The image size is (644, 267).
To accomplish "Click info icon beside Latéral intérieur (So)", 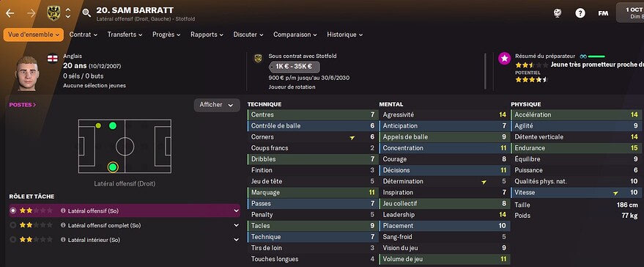I will click(x=63, y=239).
